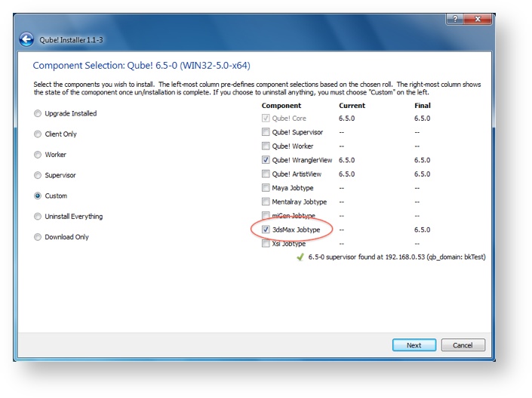Viewport: 532px width, 398px height.
Task: Check the Mentalray Jobtype box
Action: [266, 202]
